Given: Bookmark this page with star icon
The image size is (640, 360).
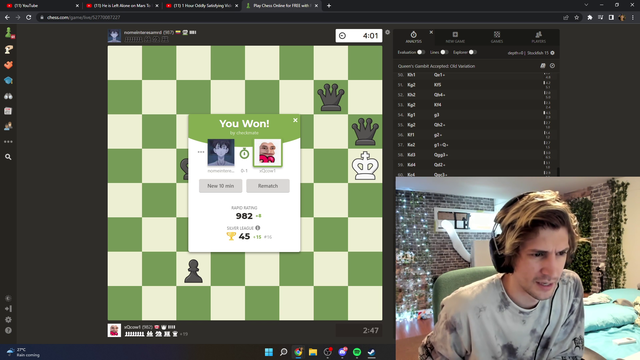Looking at the screenshot, I should pyautogui.click(x=576, y=18).
